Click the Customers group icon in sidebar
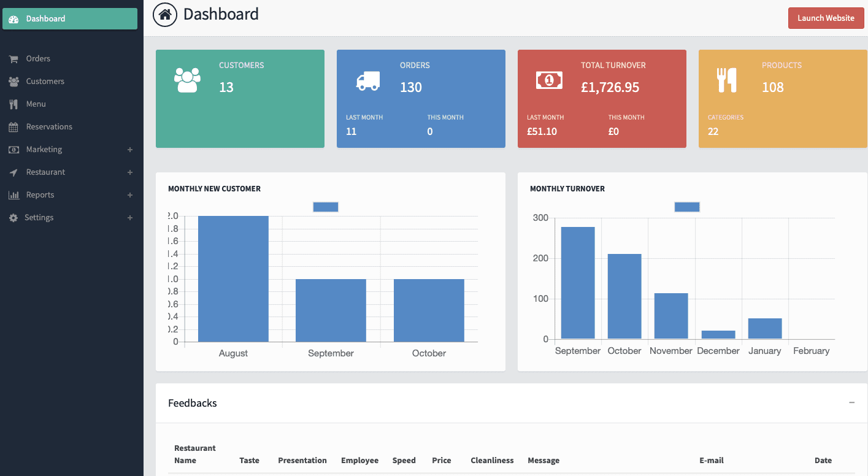868x476 pixels. pos(13,81)
